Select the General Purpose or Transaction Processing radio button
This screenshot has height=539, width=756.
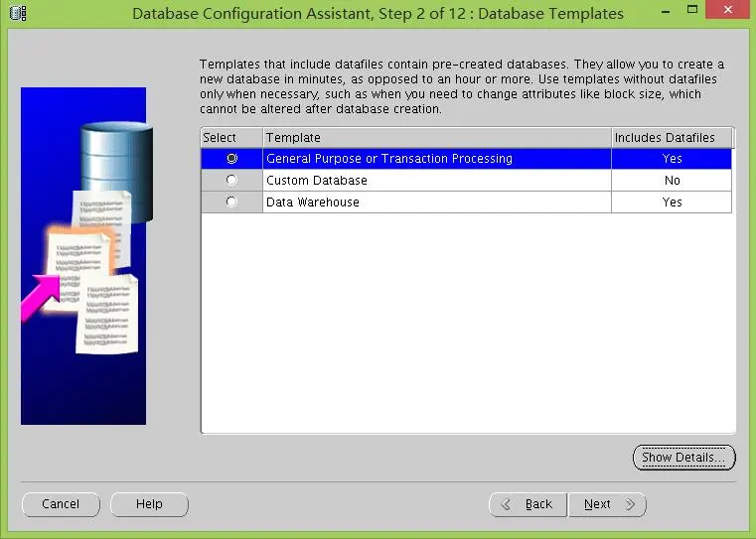click(x=231, y=159)
